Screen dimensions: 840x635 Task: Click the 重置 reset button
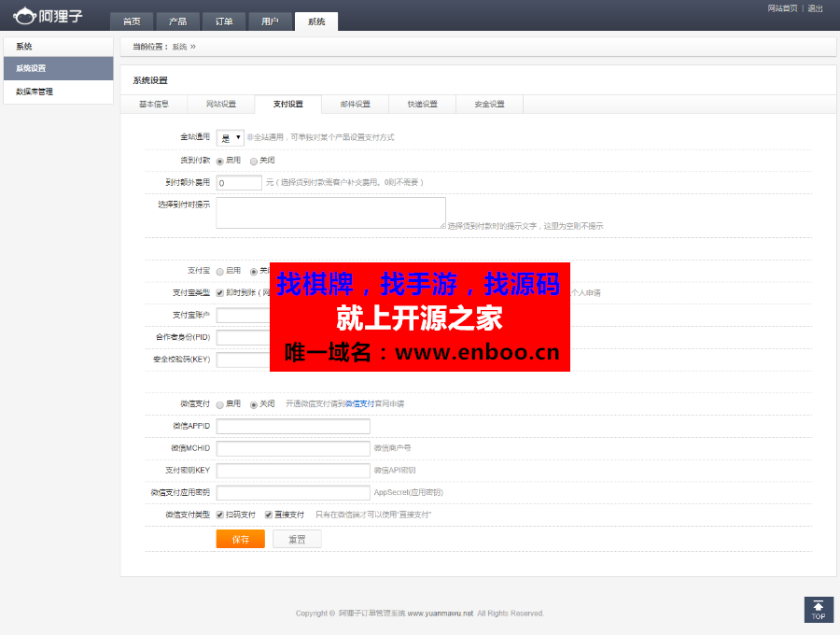tap(297, 539)
